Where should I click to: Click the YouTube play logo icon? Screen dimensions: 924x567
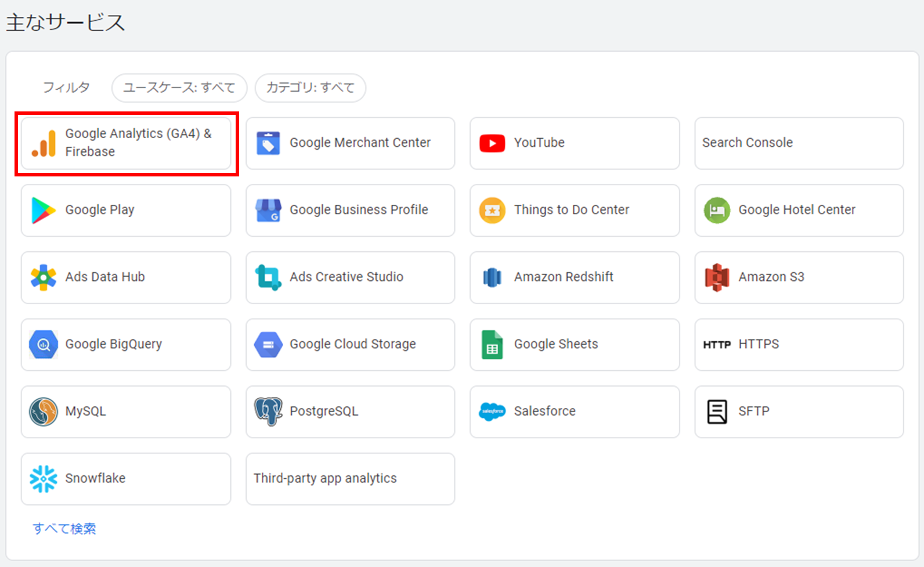[492, 143]
